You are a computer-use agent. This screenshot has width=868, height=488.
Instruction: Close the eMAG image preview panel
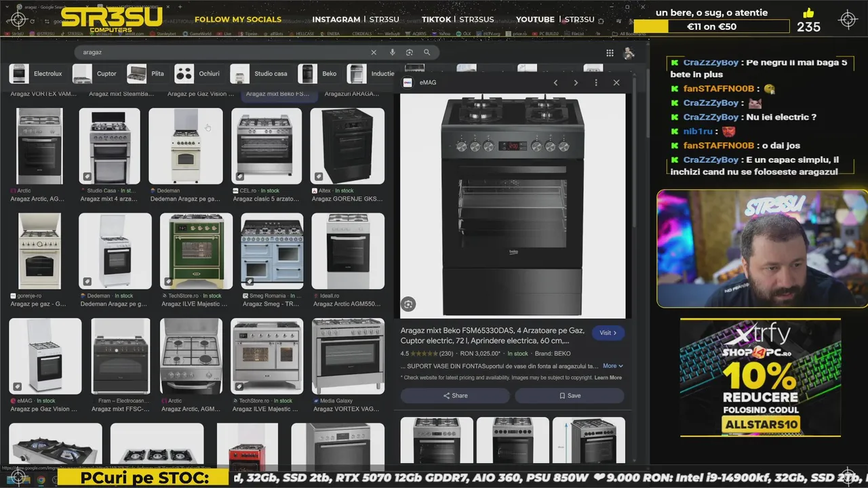click(x=616, y=83)
